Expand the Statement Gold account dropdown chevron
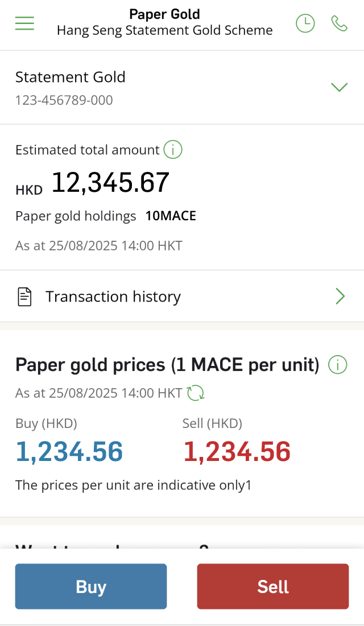The height and width of the screenshot is (626, 364). [339, 87]
